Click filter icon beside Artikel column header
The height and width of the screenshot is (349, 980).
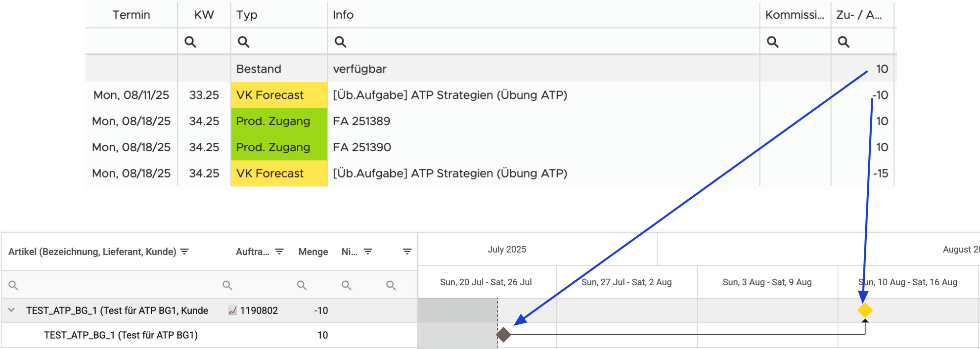coord(184,252)
